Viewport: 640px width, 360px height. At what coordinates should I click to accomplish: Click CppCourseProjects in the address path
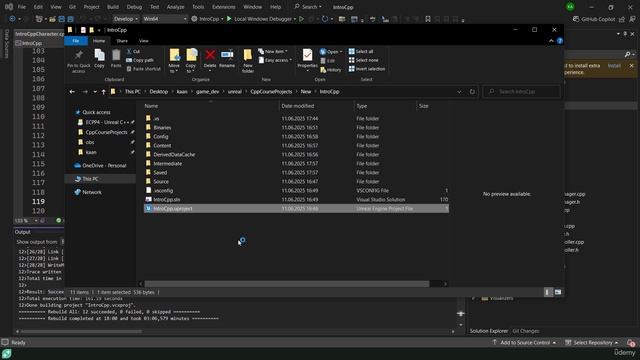tap(271, 92)
